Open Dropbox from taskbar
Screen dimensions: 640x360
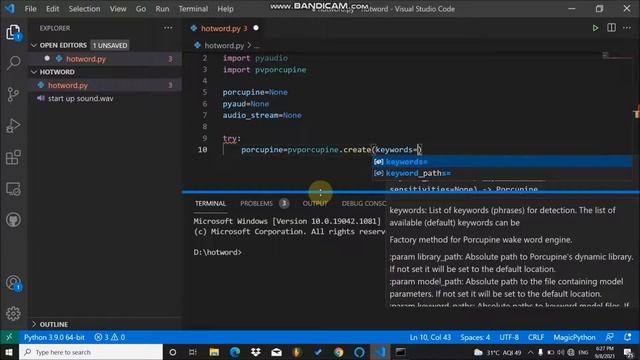(x=256, y=352)
